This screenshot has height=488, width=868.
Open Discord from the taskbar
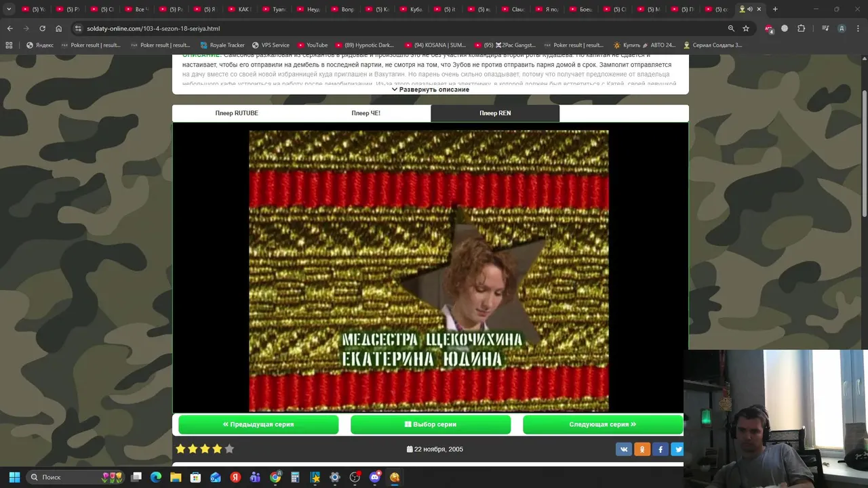click(375, 477)
